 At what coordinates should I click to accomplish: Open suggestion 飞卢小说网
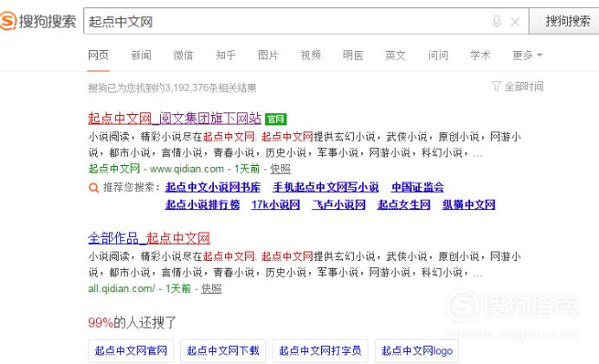point(338,205)
